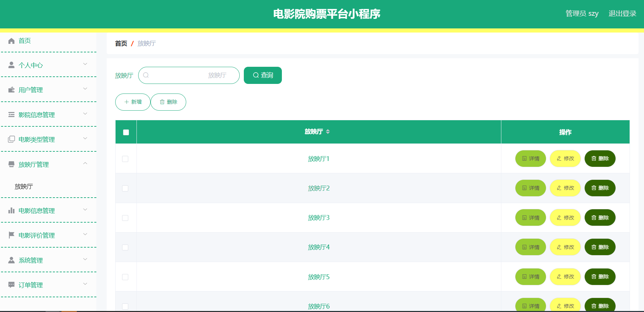Click the bar chart icon beside 电影信息管理
644x312 pixels.
[11, 210]
